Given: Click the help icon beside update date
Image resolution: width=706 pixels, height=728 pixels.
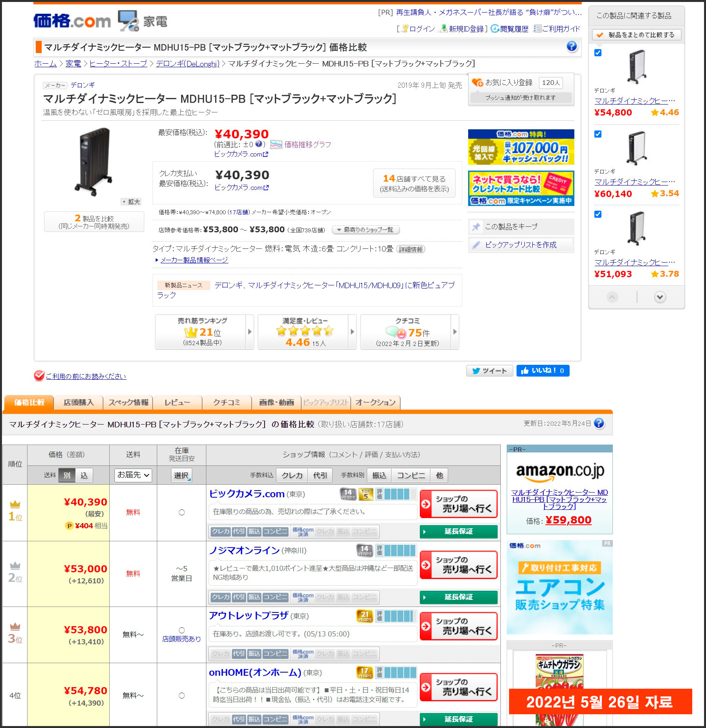Looking at the screenshot, I should [599, 423].
